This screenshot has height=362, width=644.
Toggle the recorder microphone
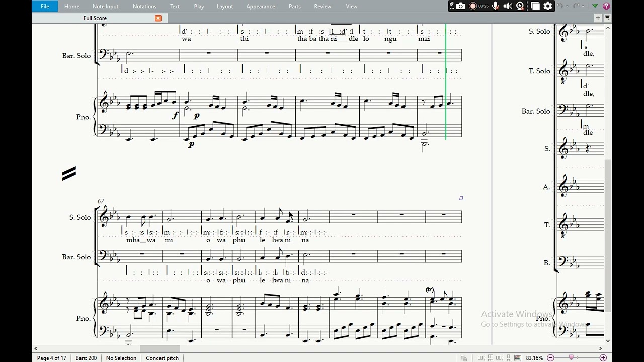(496, 6)
